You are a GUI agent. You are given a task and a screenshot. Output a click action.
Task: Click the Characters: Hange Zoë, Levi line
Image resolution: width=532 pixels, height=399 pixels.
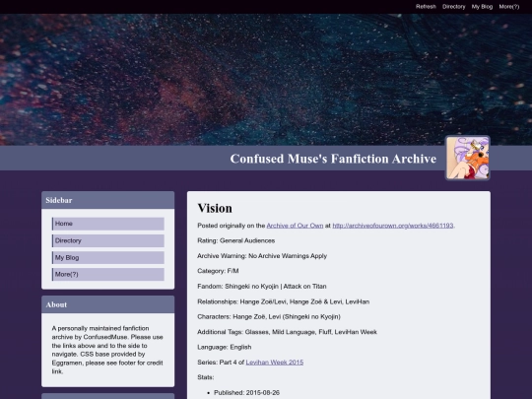coord(269,317)
